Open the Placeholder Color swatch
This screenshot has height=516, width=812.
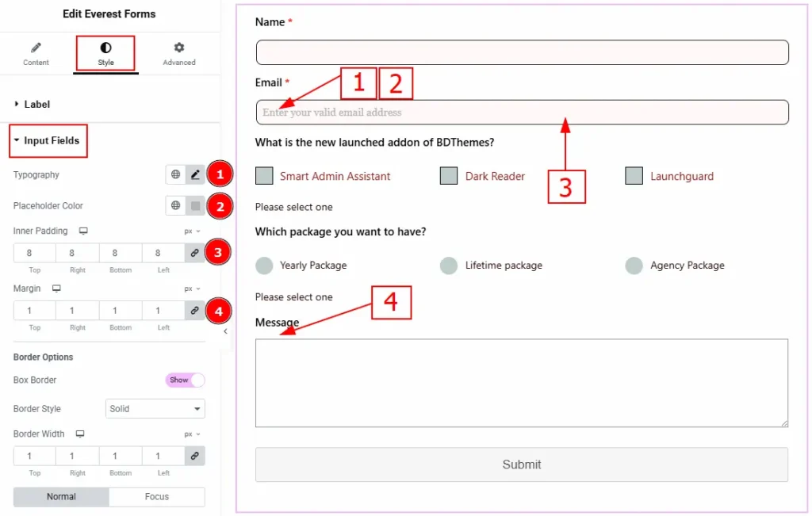(195, 206)
